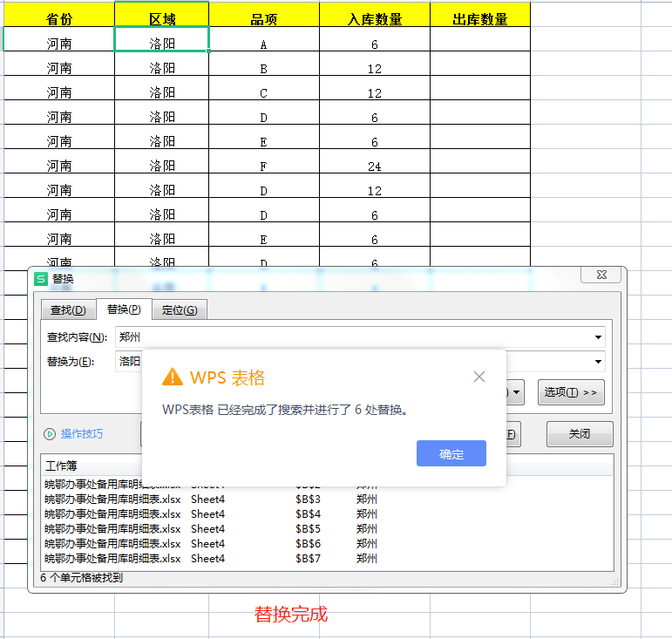Screen dimensions: 672x639
Task: Click the 品项 cell containing A
Action: click(264, 39)
